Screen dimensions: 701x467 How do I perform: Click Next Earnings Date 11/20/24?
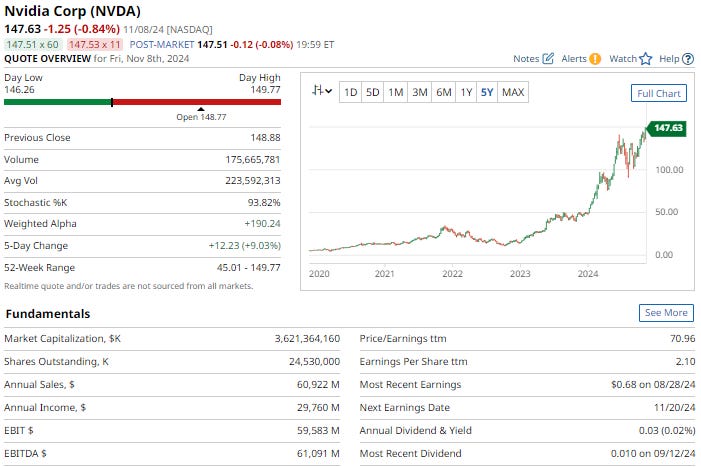(674, 408)
